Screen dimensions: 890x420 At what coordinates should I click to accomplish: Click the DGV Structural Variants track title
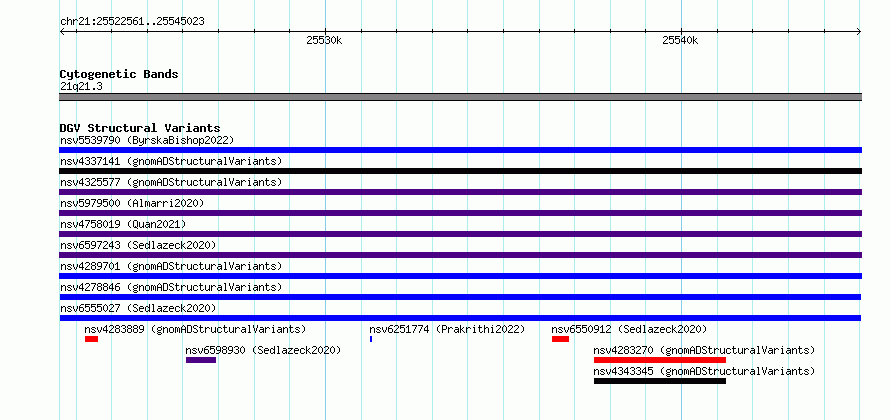tap(140, 128)
